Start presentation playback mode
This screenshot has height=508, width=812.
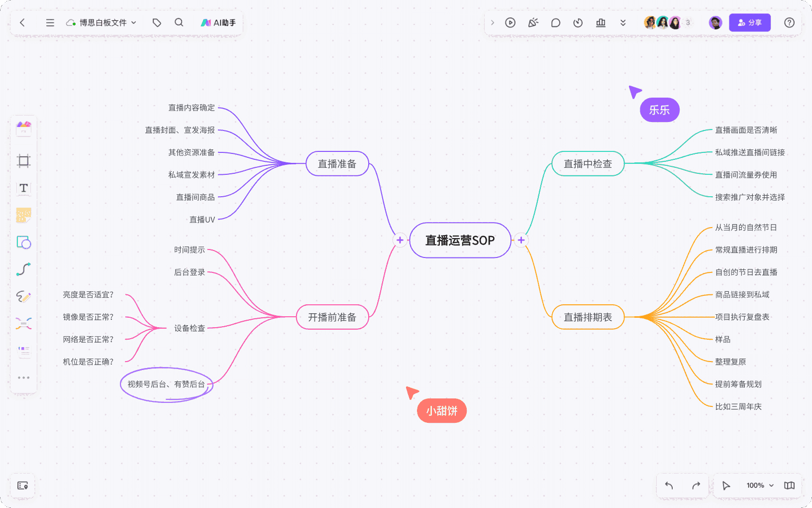pos(510,22)
